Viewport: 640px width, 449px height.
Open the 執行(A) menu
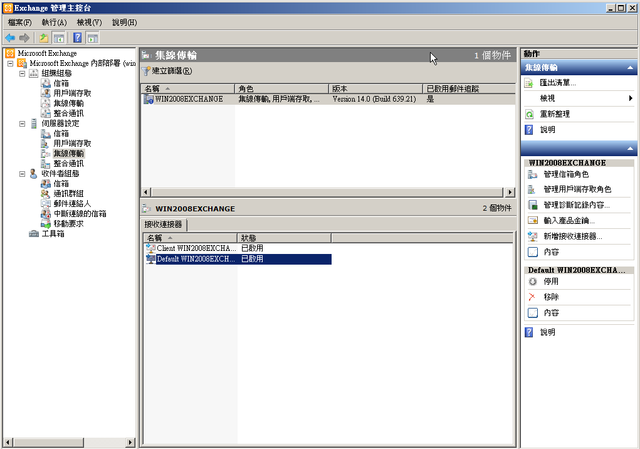[54, 22]
